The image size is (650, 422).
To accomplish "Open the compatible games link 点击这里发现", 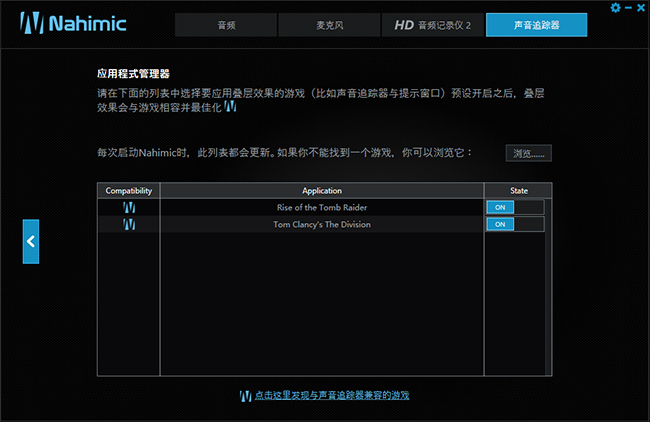I will (332, 395).
